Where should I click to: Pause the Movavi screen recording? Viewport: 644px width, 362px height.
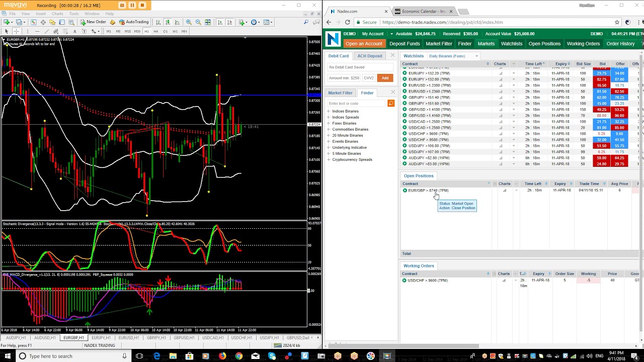coord(132,5)
